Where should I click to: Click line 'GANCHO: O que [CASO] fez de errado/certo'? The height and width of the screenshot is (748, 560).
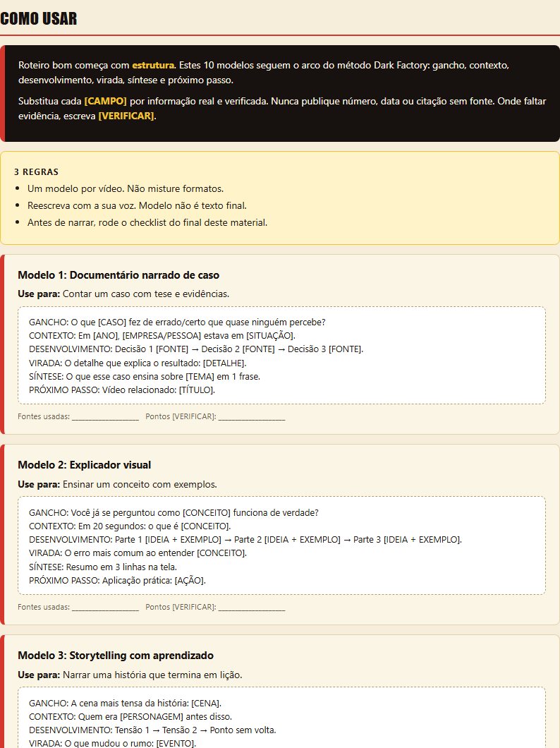(x=177, y=322)
